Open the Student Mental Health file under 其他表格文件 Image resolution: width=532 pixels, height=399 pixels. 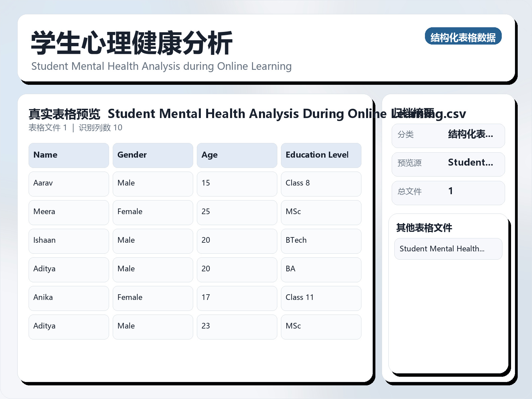coord(448,249)
